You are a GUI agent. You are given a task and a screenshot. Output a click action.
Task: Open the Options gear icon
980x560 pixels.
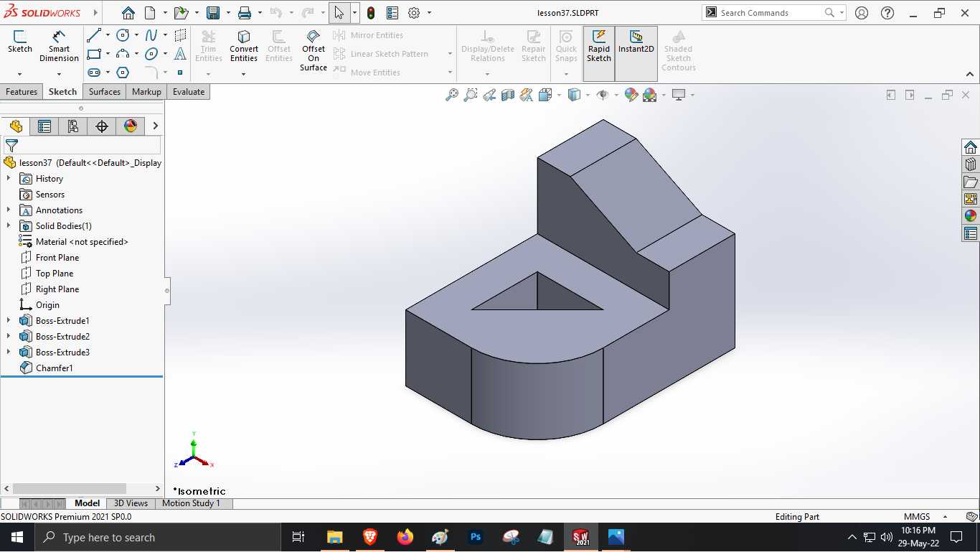coord(414,13)
